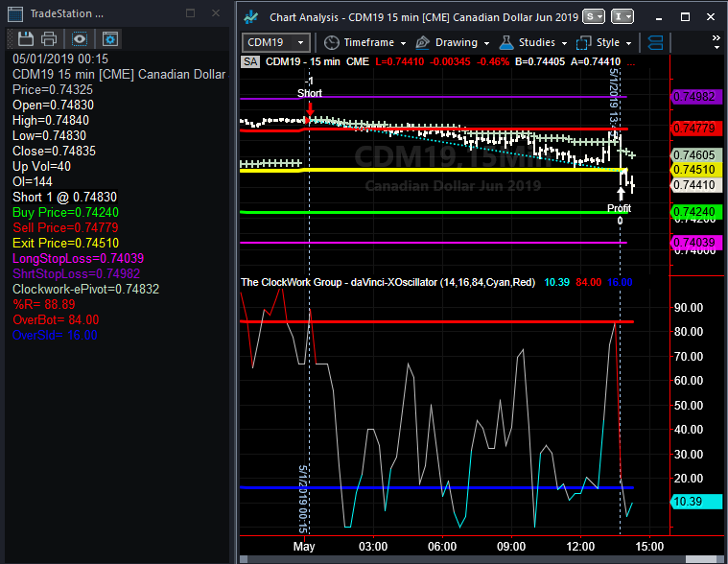Image resolution: width=728 pixels, height=564 pixels.
Task: Click 'OverSld= 16.00' row
Action: point(55,335)
